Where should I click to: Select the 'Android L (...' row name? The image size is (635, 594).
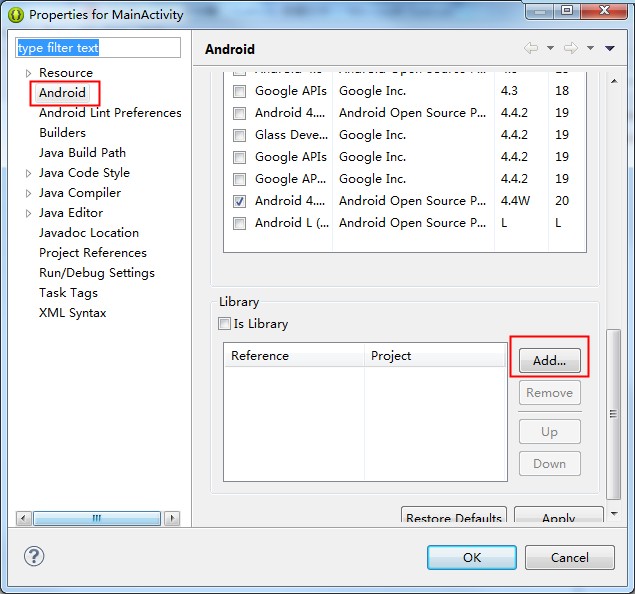click(x=292, y=223)
